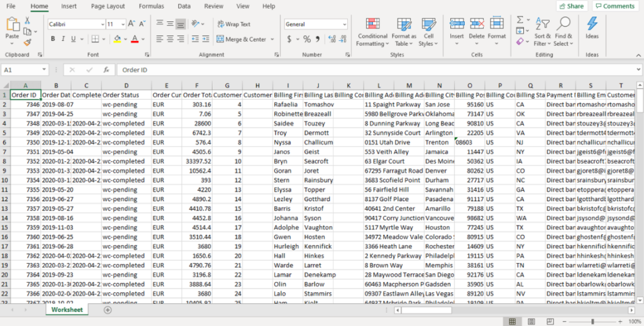644x326 pixels.
Task: Click the Comments button
Action: point(615,6)
